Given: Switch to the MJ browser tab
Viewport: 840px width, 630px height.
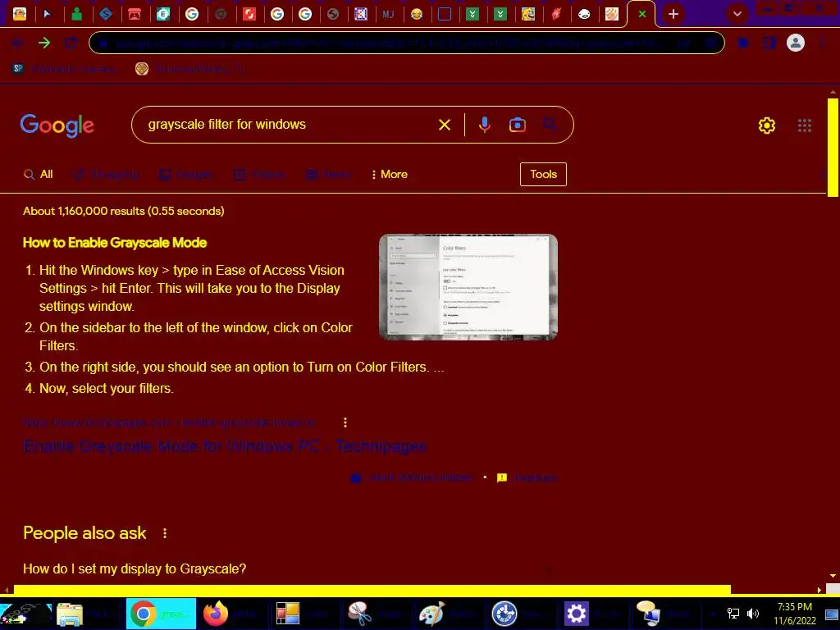Looking at the screenshot, I should pos(388,15).
